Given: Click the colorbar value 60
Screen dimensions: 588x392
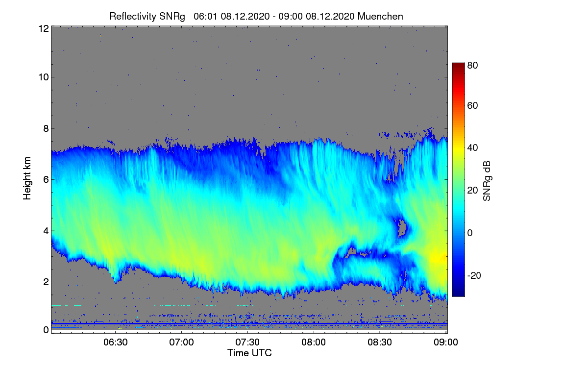Looking at the screenshot, I should (x=473, y=105).
